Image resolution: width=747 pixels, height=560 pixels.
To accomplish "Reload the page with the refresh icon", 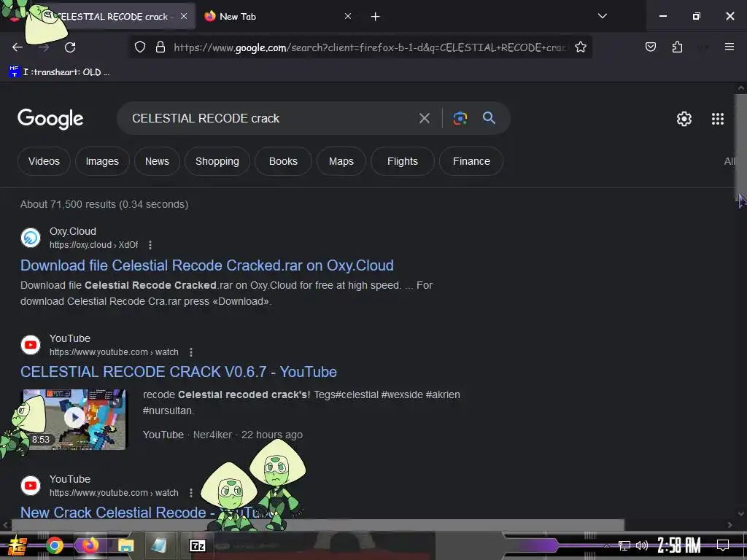I will (x=70, y=47).
